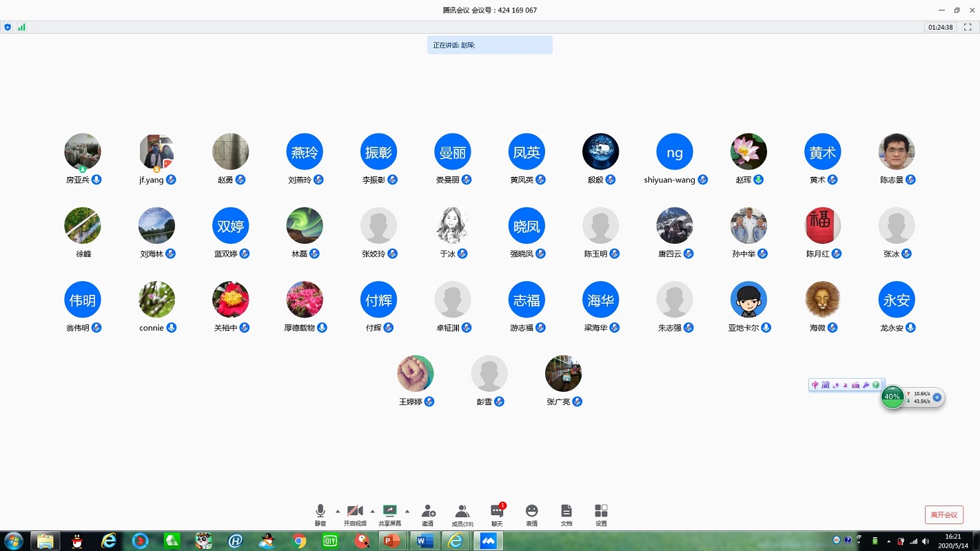Toggle full screen mode icon
This screenshot has width=980, height=551.
coord(968,28)
